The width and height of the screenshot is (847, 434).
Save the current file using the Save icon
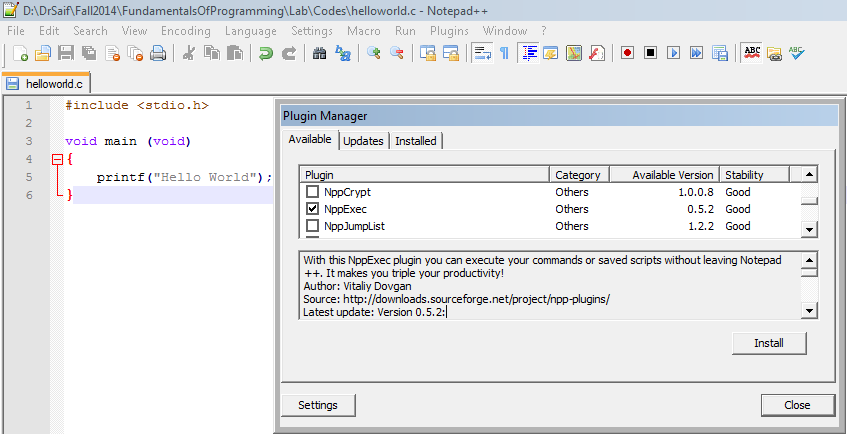click(66, 53)
